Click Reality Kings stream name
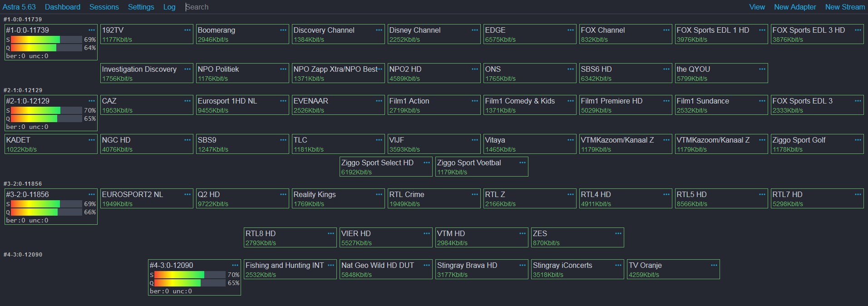The height and width of the screenshot is (306, 868). [315, 194]
